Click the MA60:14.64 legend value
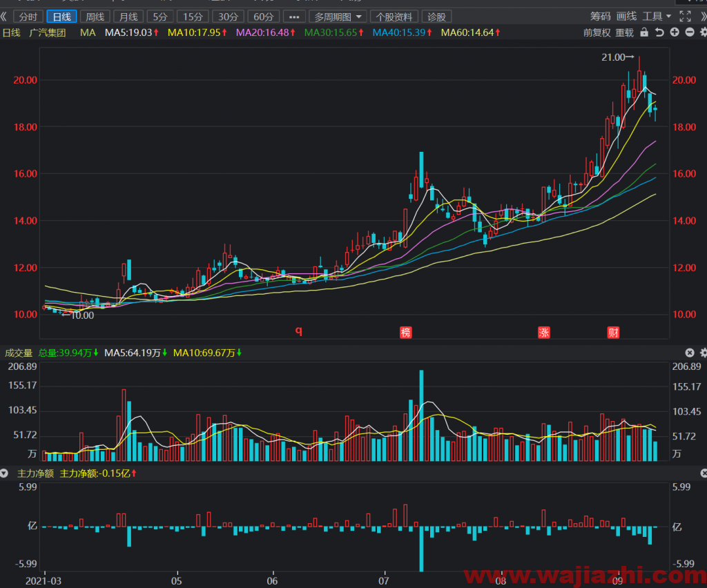This screenshot has height=588, width=707. point(470,32)
